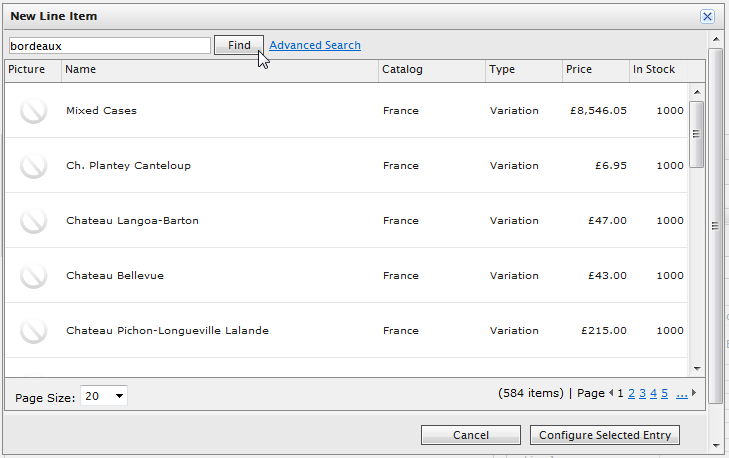Viewport: 729px width, 458px height.
Task: Select the Chateau Langoa-Barton picture placeholder
Action: click(33, 220)
